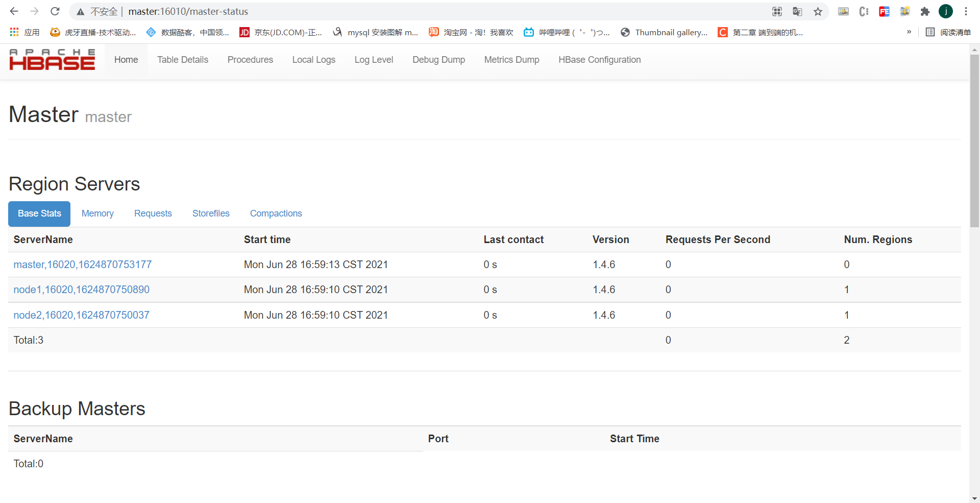The width and height of the screenshot is (980, 503).
Task: Switch to the Memory stats tab
Action: click(97, 213)
